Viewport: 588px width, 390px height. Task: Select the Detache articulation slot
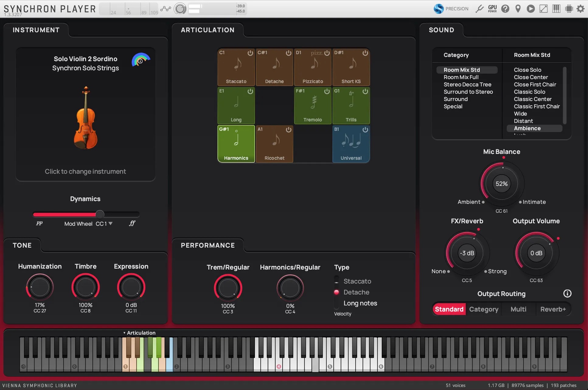274,67
